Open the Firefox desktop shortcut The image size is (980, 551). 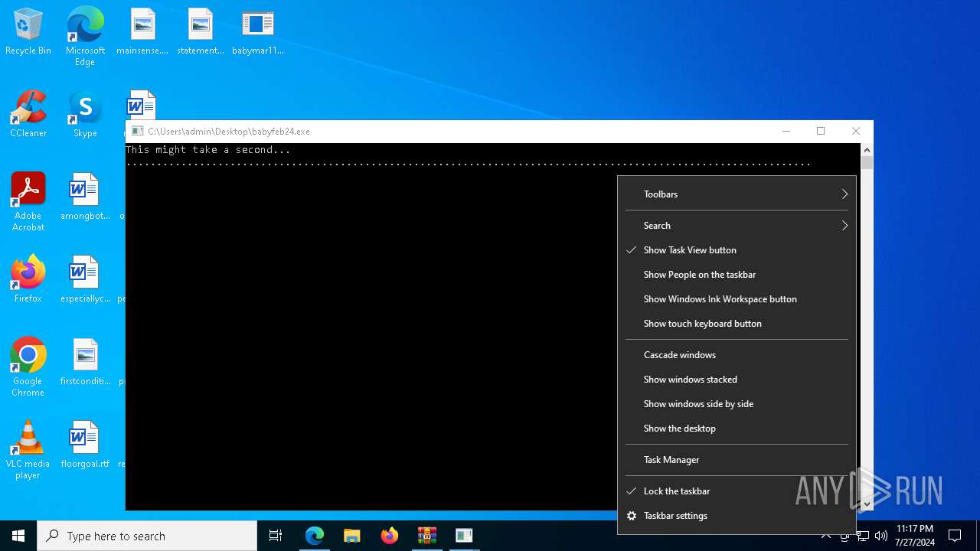click(28, 280)
